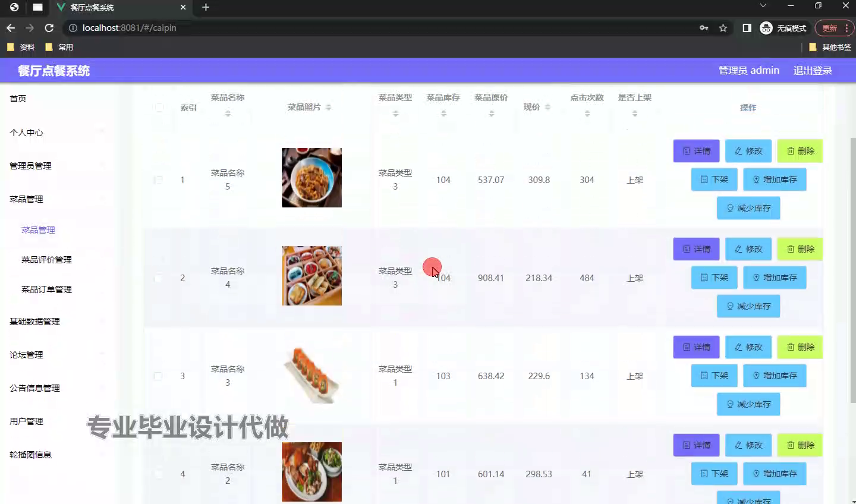Screen dimensions: 856x504
Task: Click 增加库存 for dish 菜品名称3
Action: [775, 376]
